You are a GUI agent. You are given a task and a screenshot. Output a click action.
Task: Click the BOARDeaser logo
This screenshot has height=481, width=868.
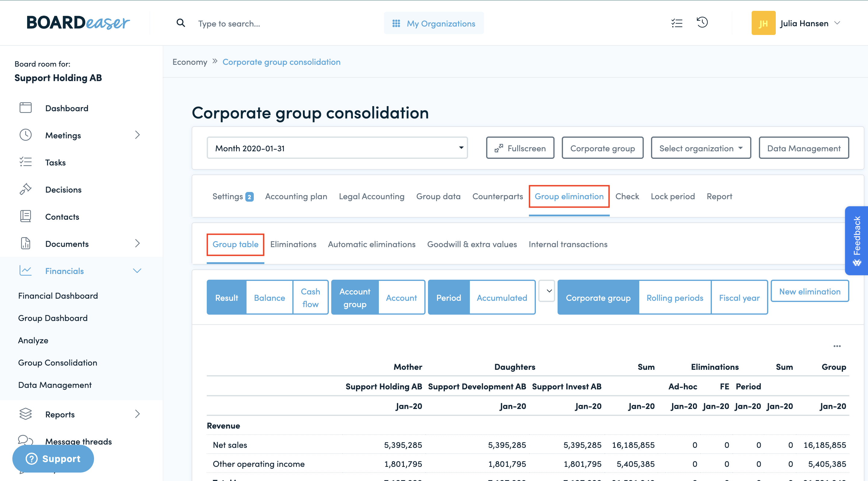coord(78,23)
